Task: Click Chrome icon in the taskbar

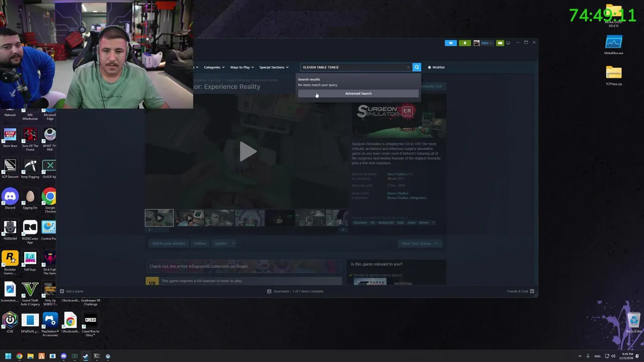Action: 19,356
